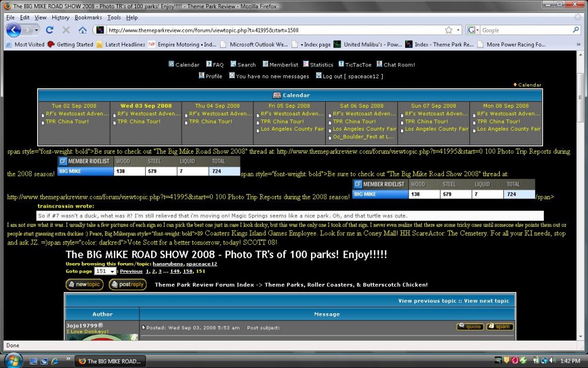Viewport: 588px width, 368px height.
Task: Open the Bookmarks menu
Action: pos(88,18)
